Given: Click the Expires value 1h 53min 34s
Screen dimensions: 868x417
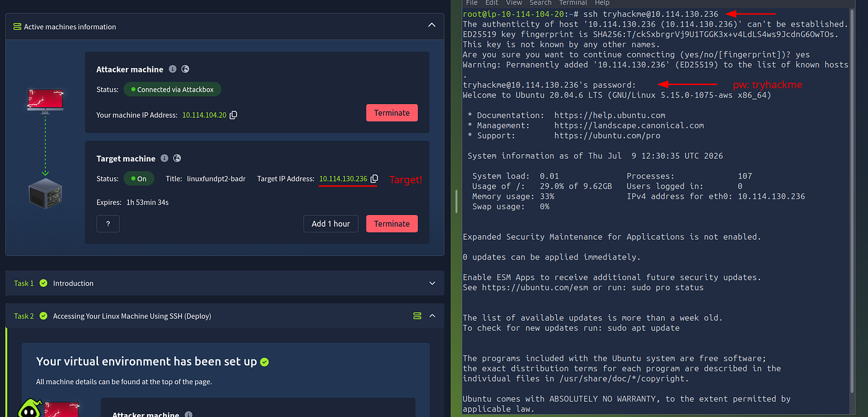Looking at the screenshot, I should point(147,202).
